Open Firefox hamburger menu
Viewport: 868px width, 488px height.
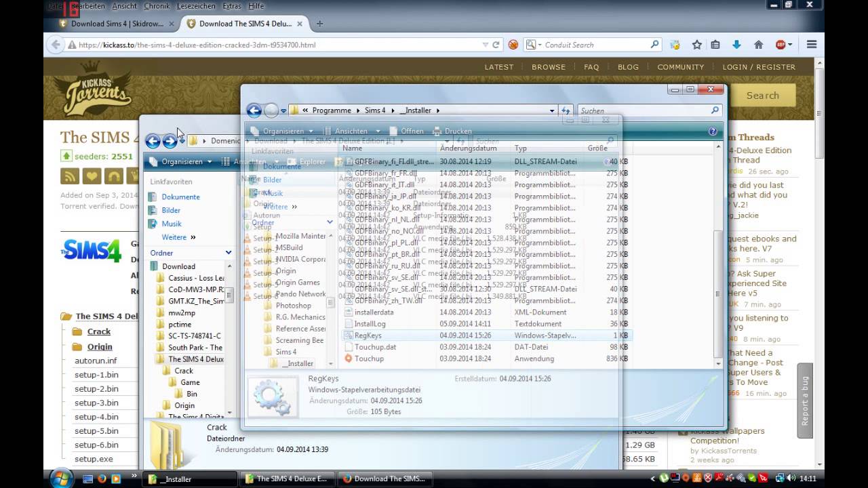click(x=812, y=45)
